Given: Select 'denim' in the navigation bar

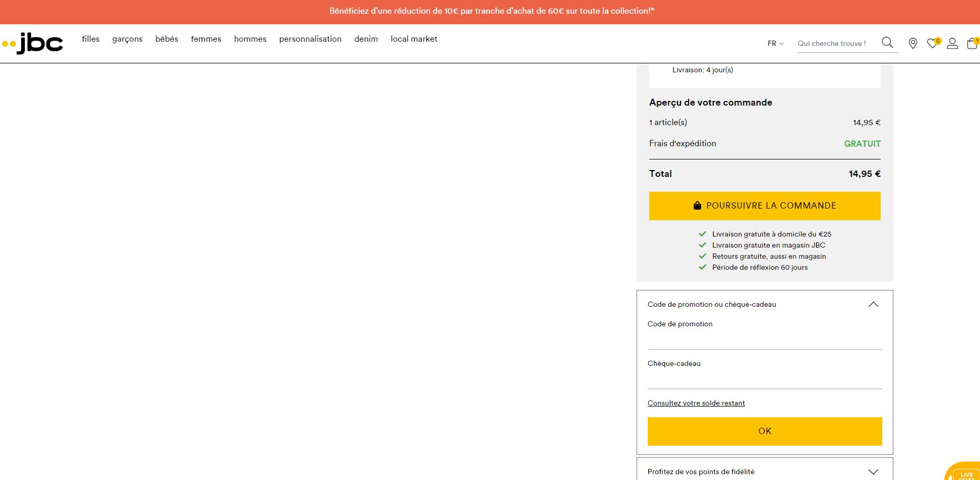Looking at the screenshot, I should pyautogui.click(x=366, y=39).
